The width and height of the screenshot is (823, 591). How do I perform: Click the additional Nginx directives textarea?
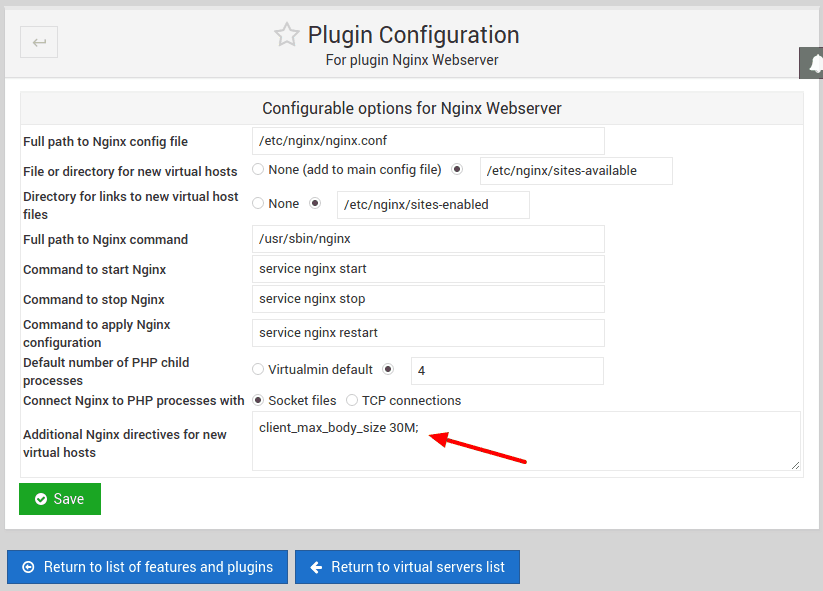pos(526,441)
